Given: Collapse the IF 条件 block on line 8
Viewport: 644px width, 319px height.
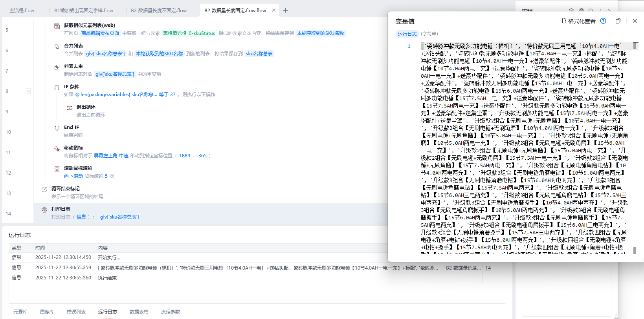Looking at the screenshot, I should tap(28, 91).
